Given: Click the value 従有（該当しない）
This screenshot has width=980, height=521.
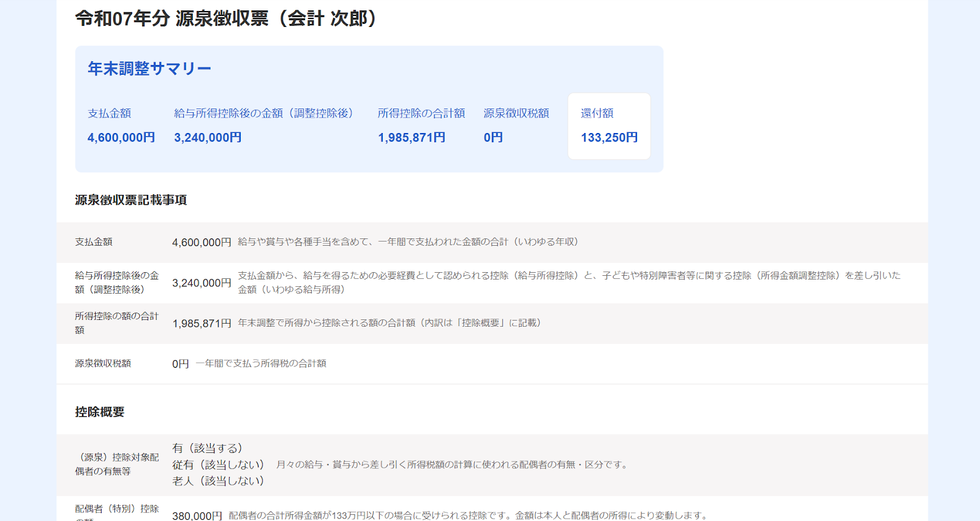Looking at the screenshot, I should (x=220, y=465).
